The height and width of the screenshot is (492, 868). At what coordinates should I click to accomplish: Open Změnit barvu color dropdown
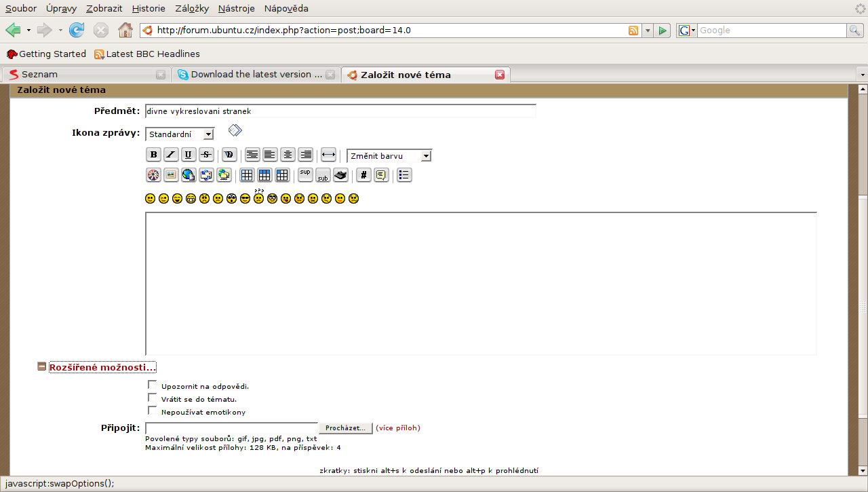(389, 156)
